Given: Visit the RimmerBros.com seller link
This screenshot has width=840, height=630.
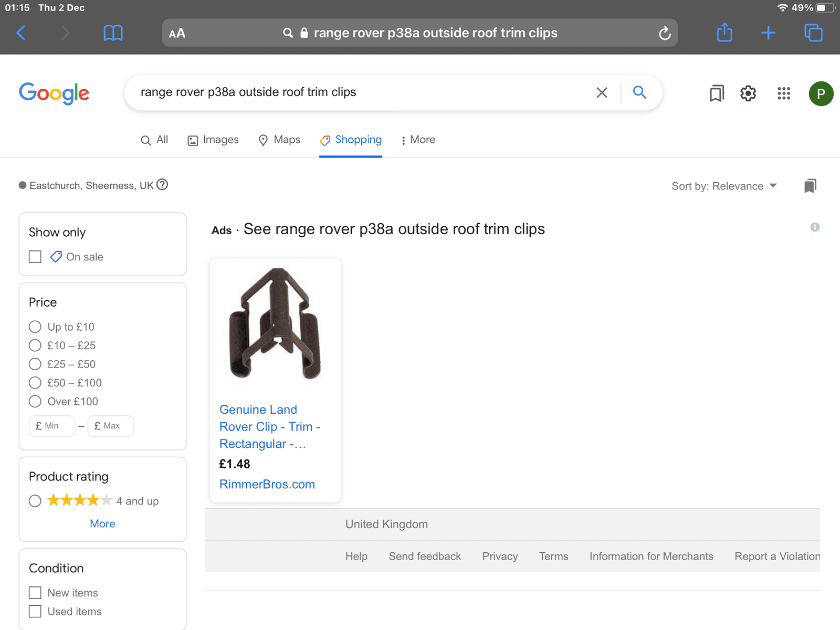Looking at the screenshot, I should coord(267,484).
